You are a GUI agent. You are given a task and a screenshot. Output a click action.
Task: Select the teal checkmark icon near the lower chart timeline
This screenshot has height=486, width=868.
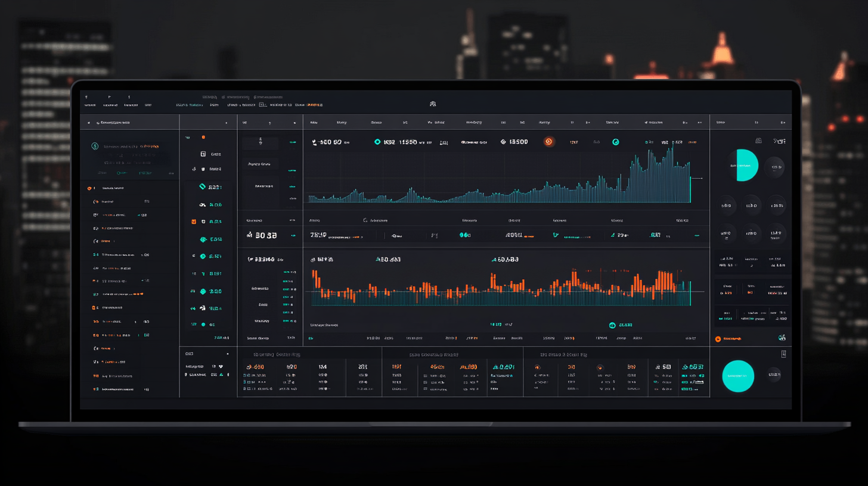(612, 325)
